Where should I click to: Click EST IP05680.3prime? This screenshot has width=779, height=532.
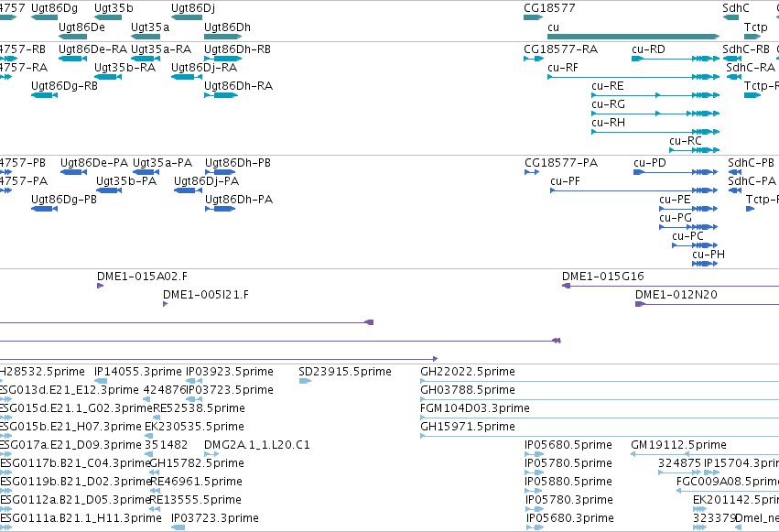(535, 527)
